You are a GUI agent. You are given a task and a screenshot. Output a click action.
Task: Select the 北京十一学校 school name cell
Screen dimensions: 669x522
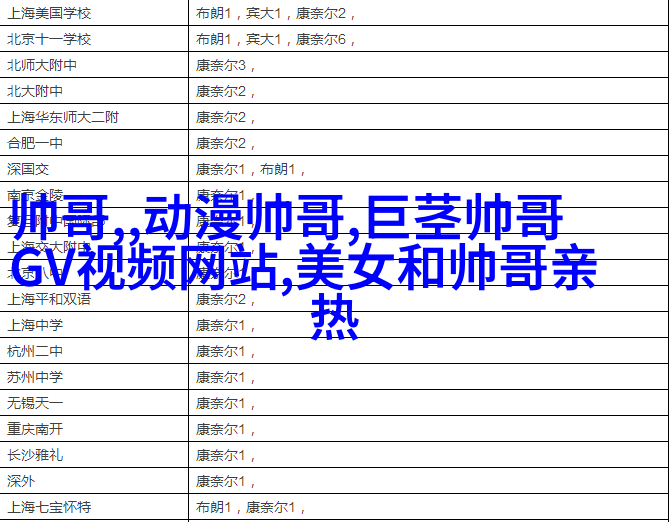click(94, 39)
